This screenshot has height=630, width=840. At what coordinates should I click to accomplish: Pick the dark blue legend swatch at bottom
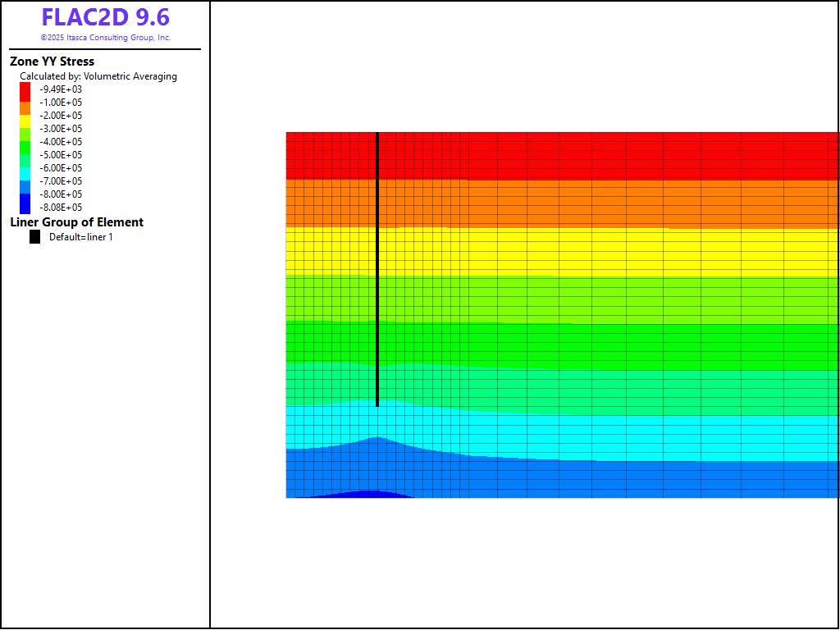pyautogui.click(x=25, y=204)
